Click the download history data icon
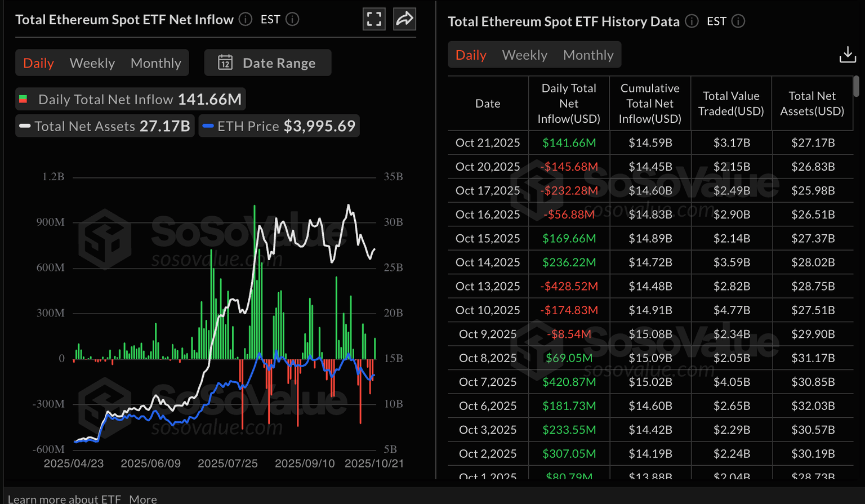Viewport: 865px width, 504px height. click(847, 55)
